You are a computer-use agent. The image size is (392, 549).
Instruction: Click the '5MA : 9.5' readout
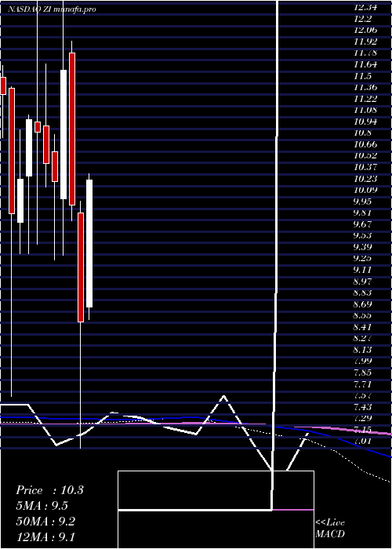point(42,506)
